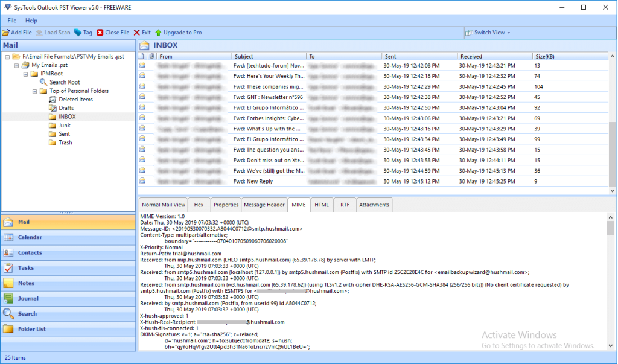
Task: Click the Add File toolbar button
Action: coord(17,33)
